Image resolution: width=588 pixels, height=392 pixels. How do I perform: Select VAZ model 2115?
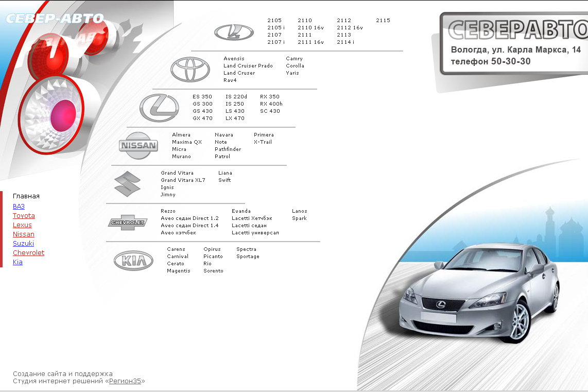[383, 20]
